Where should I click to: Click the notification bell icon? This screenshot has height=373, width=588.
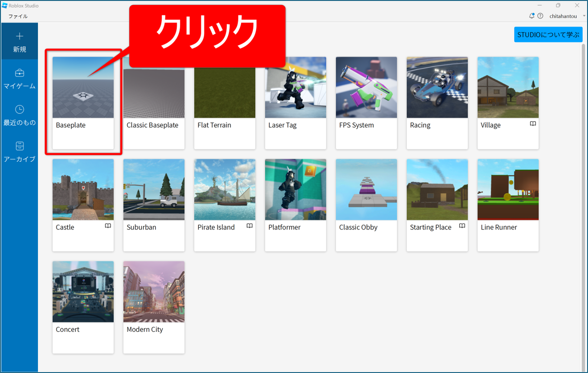pyautogui.click(x=532, y=16)
